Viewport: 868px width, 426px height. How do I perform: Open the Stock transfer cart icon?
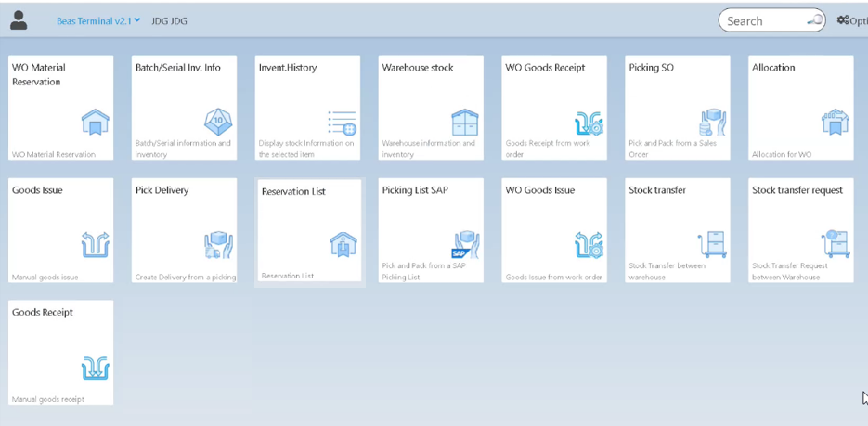point(712,244)
